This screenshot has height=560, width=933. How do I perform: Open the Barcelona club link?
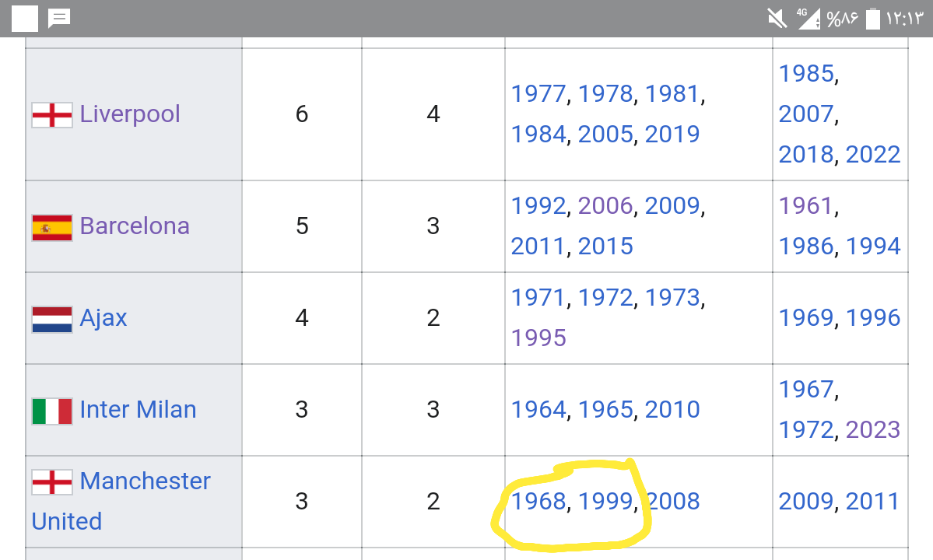click(135, 226)
